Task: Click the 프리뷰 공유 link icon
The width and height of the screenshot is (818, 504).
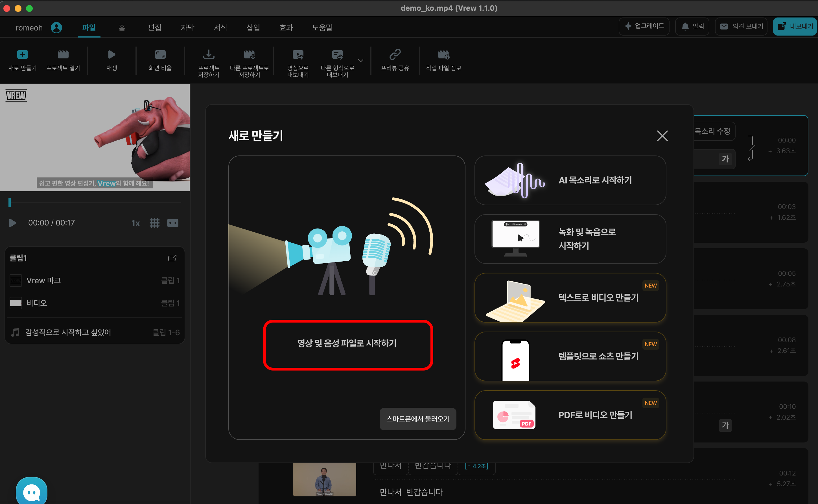Action: point(395,55)
